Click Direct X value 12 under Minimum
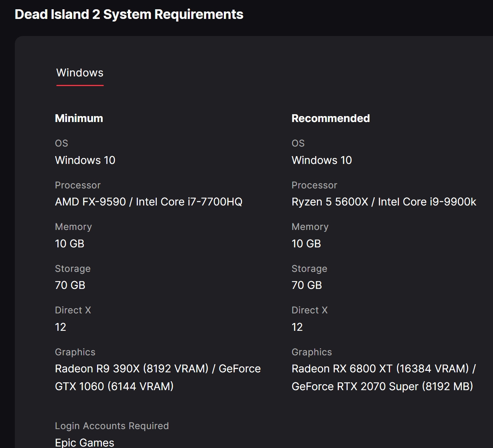 point(60,327)
